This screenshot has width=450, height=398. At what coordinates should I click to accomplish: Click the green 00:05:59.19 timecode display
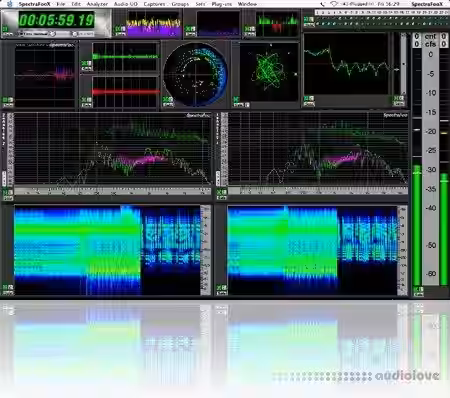pos(56,20)
